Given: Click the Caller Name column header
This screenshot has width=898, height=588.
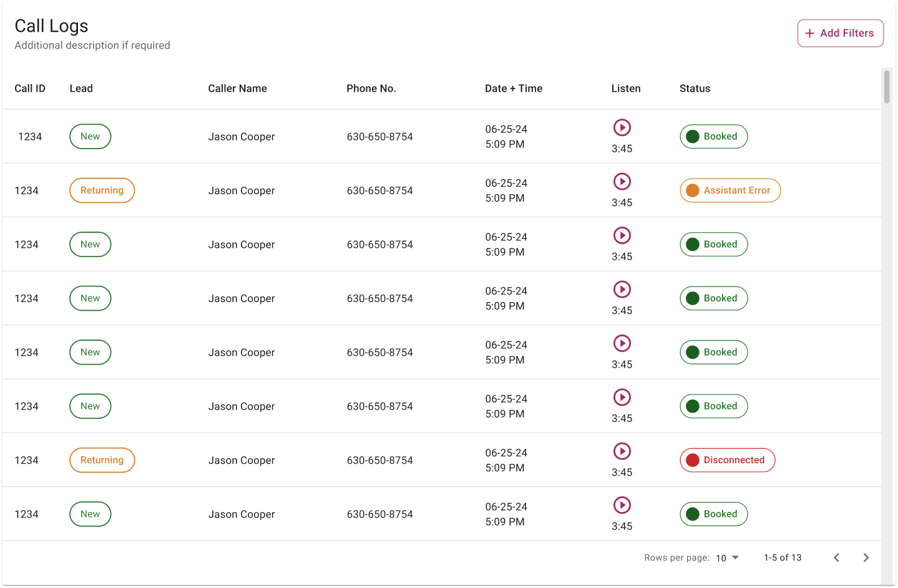Looking at the screenshot, I should click(x=237, y=89).
